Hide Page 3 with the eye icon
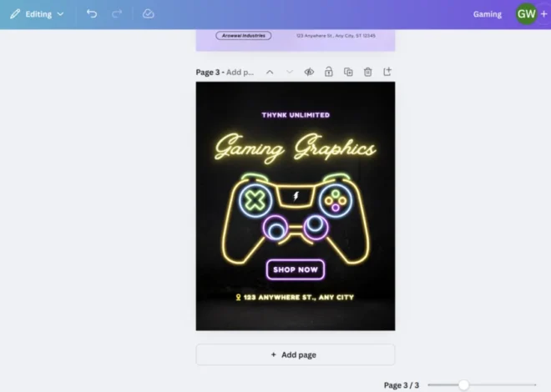Image resolution: width=551 pixels, height=392 pixels. point(309,72)
